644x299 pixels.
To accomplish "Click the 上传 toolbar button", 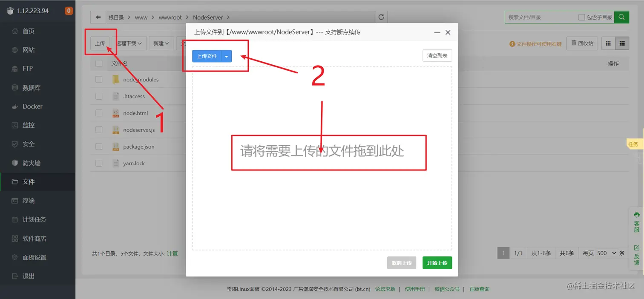I will pos(100,43).
